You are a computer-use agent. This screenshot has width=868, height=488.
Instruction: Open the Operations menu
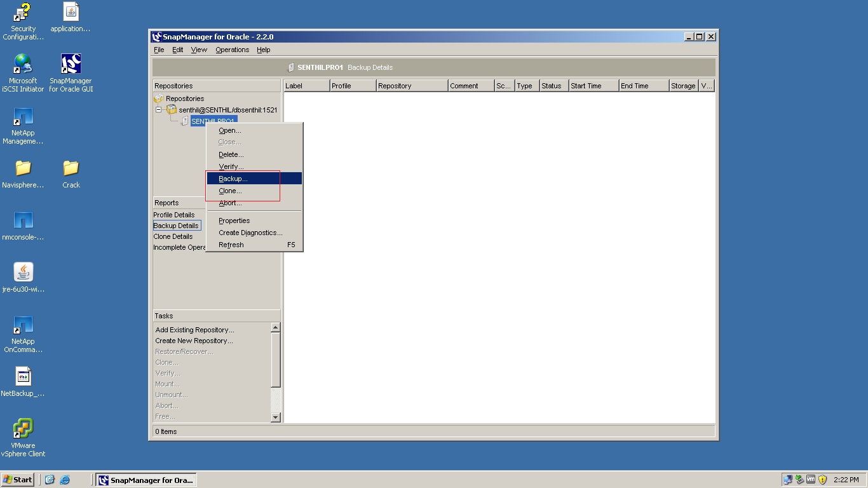[x=232, y=50]
